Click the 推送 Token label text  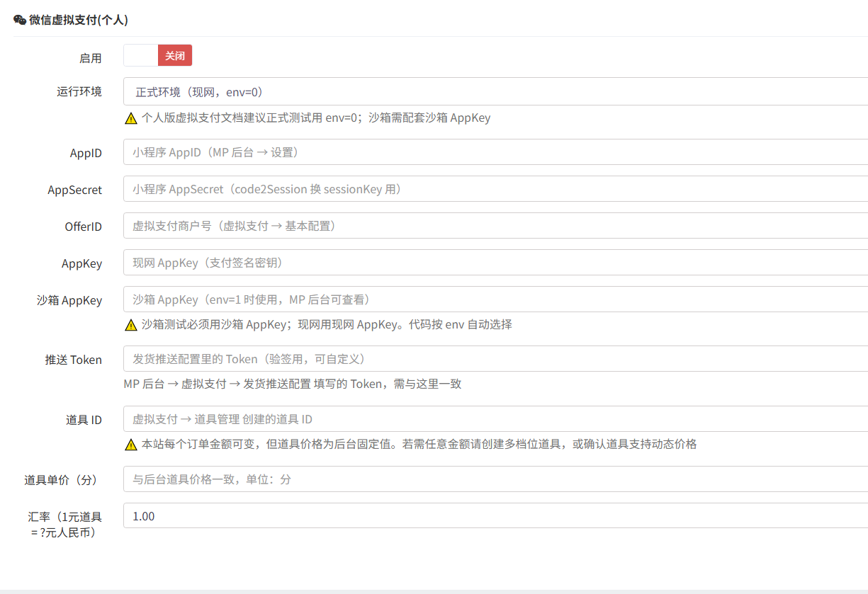click(74, 360)
